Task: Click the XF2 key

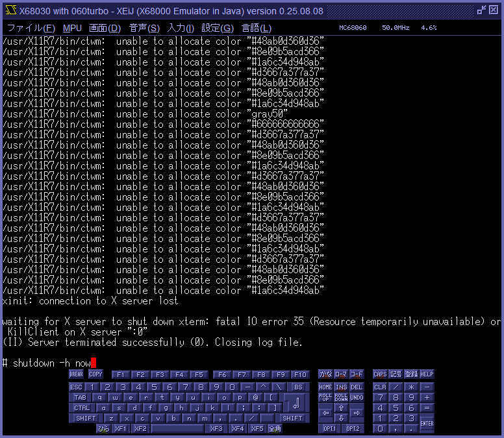Action: pyautogui.click(x=140, y=429)
